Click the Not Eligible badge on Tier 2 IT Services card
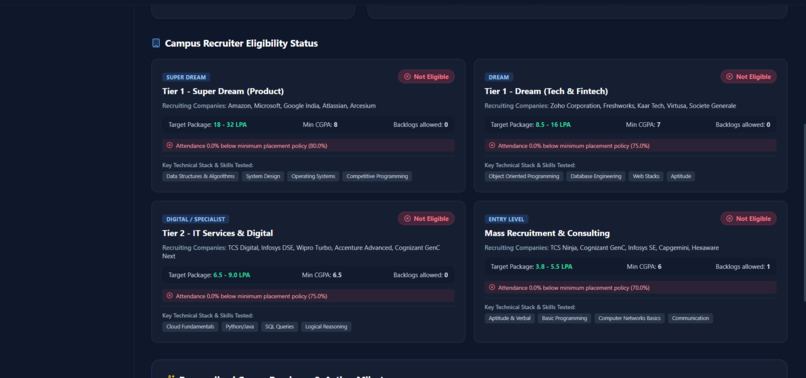 tap(426, 219)
